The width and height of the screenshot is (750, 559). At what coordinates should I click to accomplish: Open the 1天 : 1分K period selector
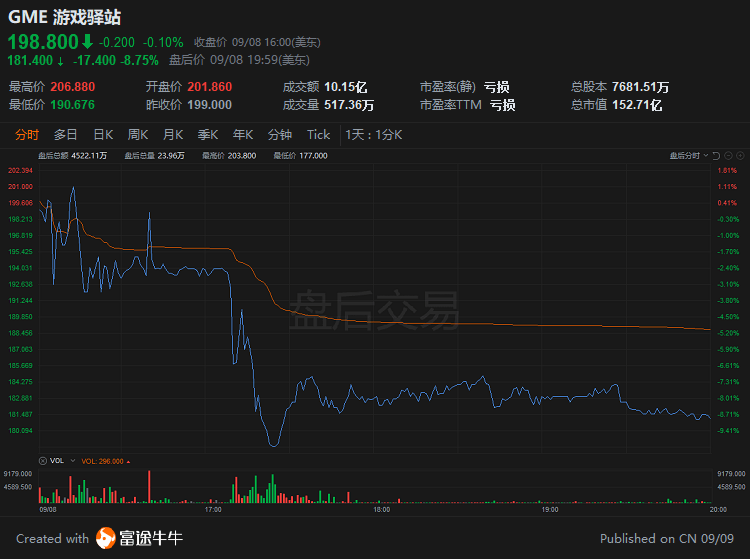(373, 135)
